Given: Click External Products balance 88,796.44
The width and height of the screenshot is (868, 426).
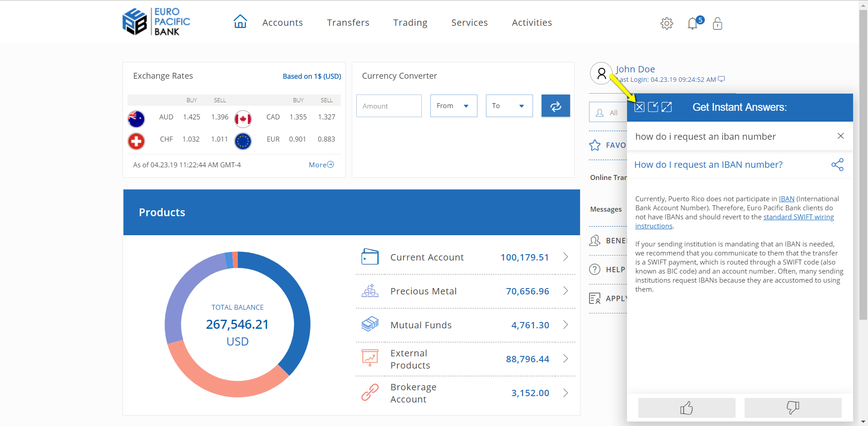Looking at the screenshot, I should tap(527, 359).
